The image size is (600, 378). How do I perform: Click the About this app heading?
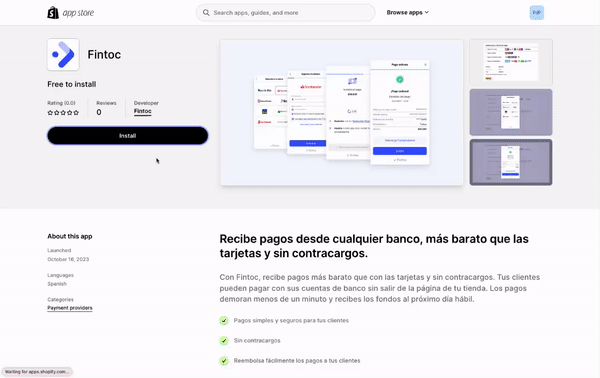[x=70, y=236]
